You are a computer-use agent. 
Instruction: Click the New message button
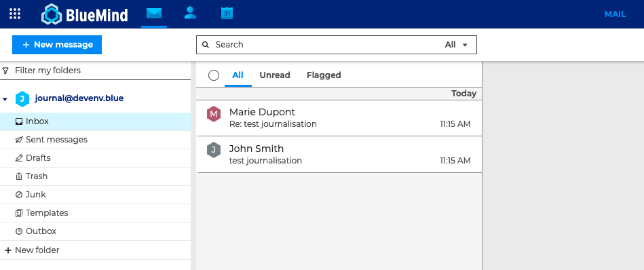(x=57, y=45)
